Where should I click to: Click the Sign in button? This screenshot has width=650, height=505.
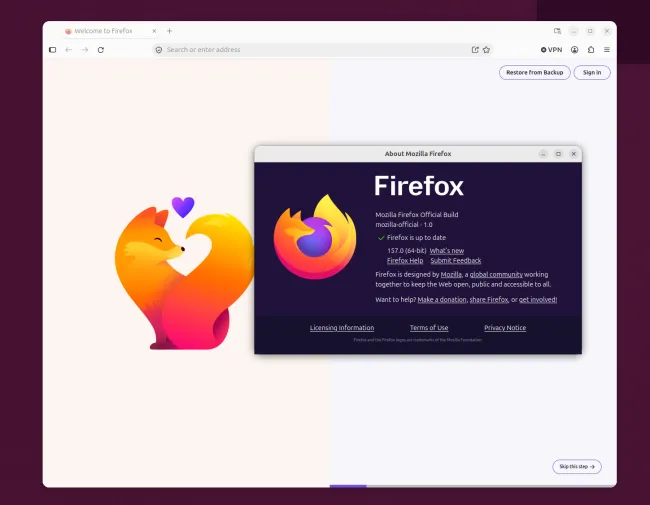[x=592, y=73]
